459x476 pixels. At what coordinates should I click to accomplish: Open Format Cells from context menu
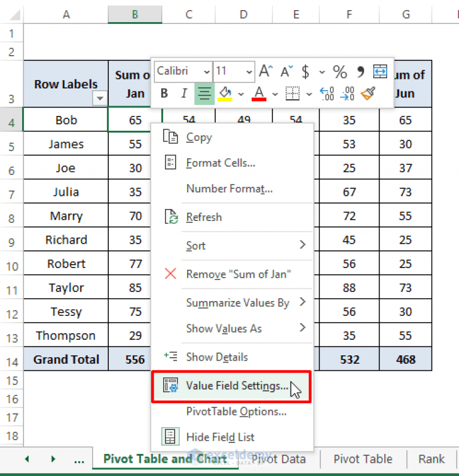click(232, 163)
